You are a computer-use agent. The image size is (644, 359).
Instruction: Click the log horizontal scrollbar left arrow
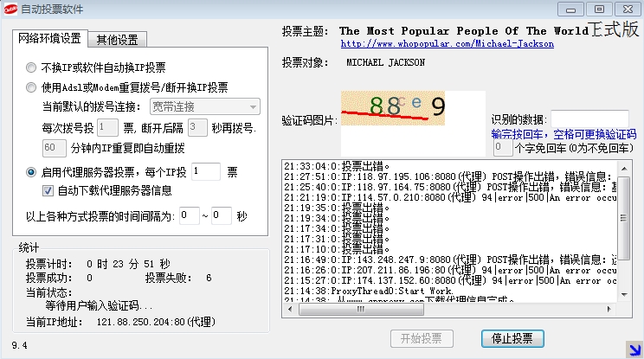click(x=290, y=309)
